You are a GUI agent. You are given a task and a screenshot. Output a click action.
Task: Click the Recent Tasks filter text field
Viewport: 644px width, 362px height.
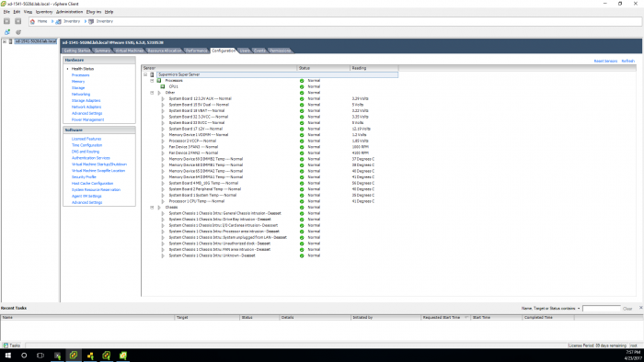click(602, 309)
